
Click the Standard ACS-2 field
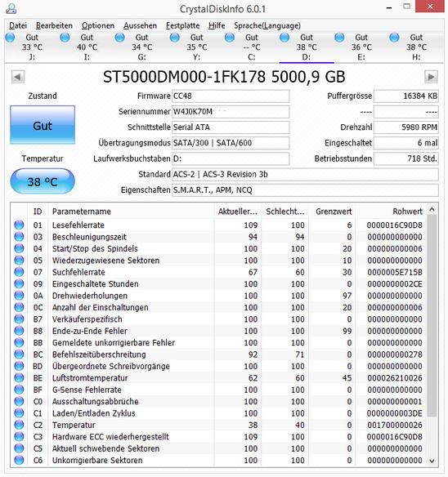click(x=305, y=174)
